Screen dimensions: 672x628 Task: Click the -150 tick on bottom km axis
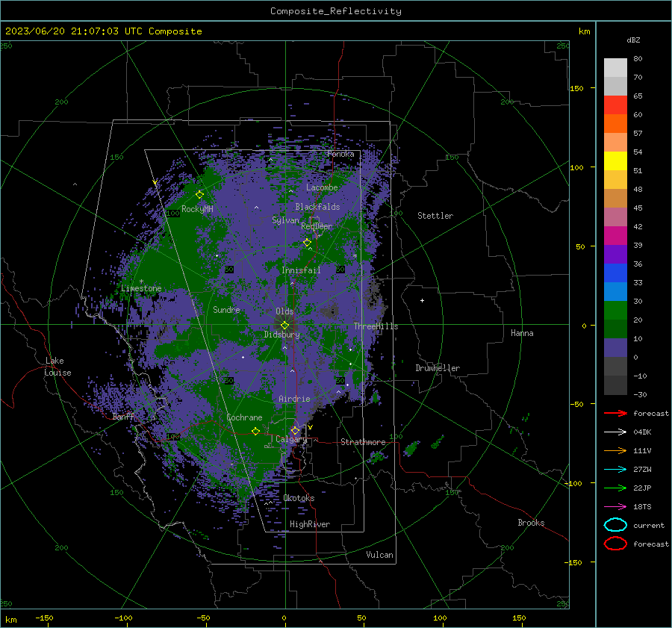pyautogui.click(x=44, y=618)
